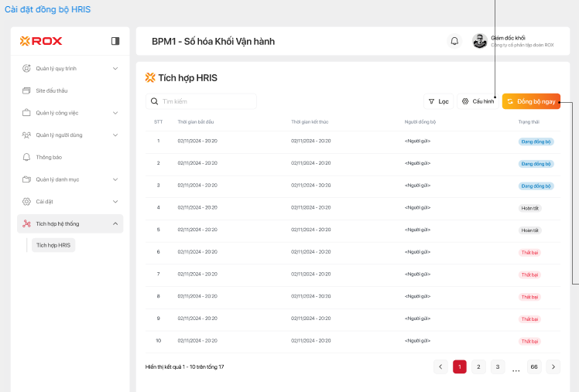This screenshot has width=579, height=392.
Task: Expand the Quản lý công việc chevron
Action: pos(115,113)
